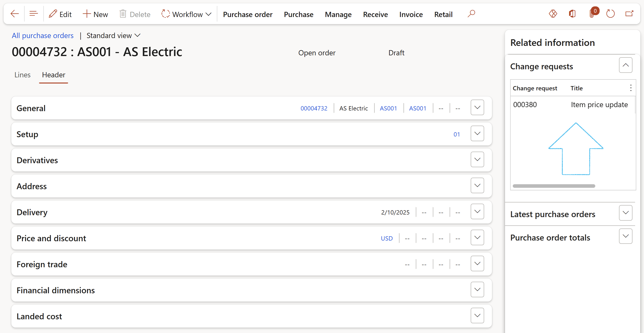
Task: Open in Microsoft Office icon
Action: tap(572, 14)
